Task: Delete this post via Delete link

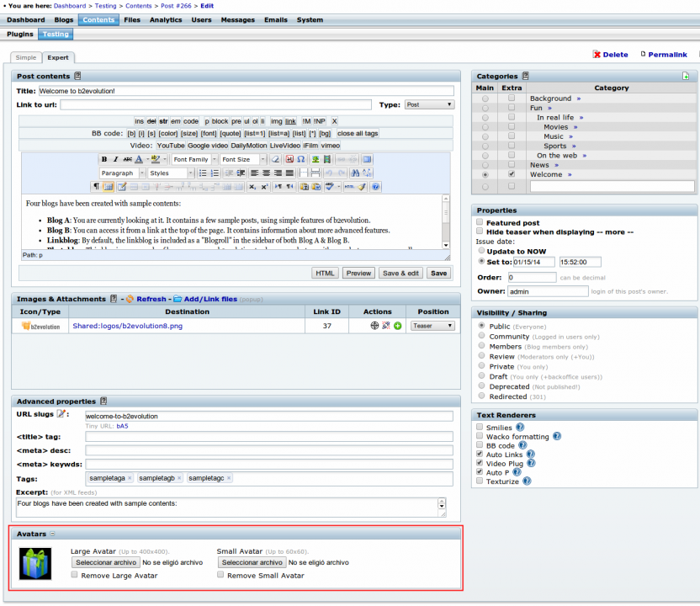Action: [610, 55]
